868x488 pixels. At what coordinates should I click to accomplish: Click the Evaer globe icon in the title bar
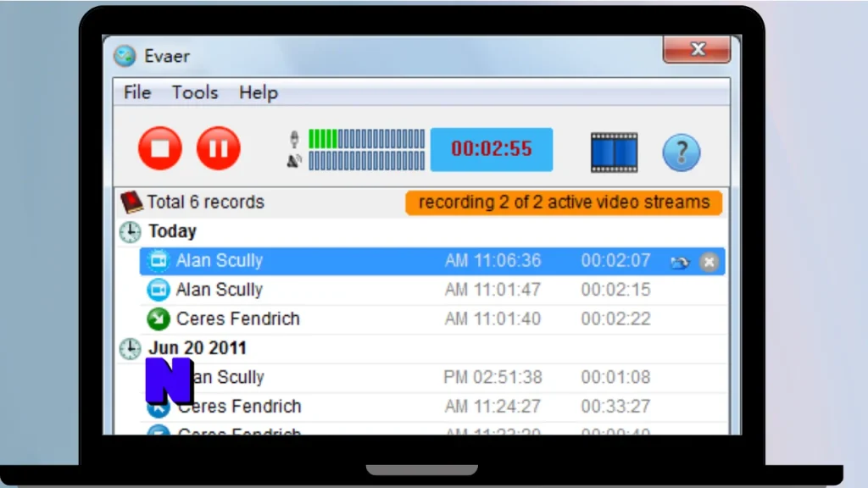(125, 56)
